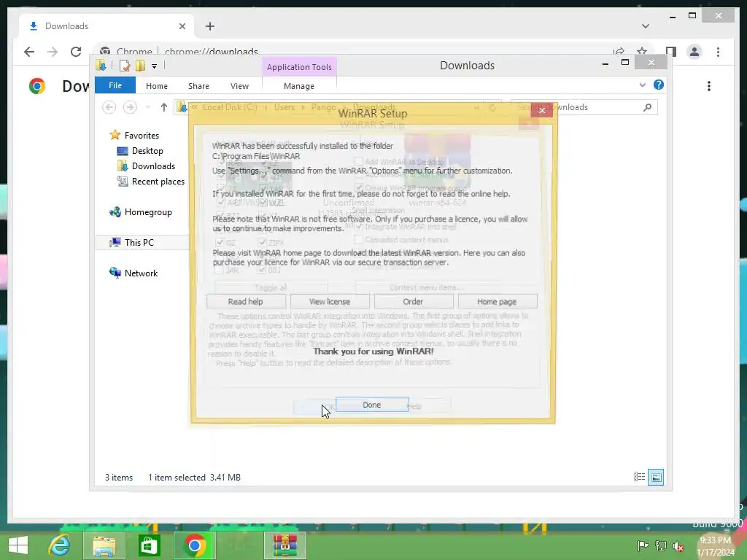This screenshot has height=560, width=747.
Task: Click Explorer Back arrow
Action: coord(109,107)
